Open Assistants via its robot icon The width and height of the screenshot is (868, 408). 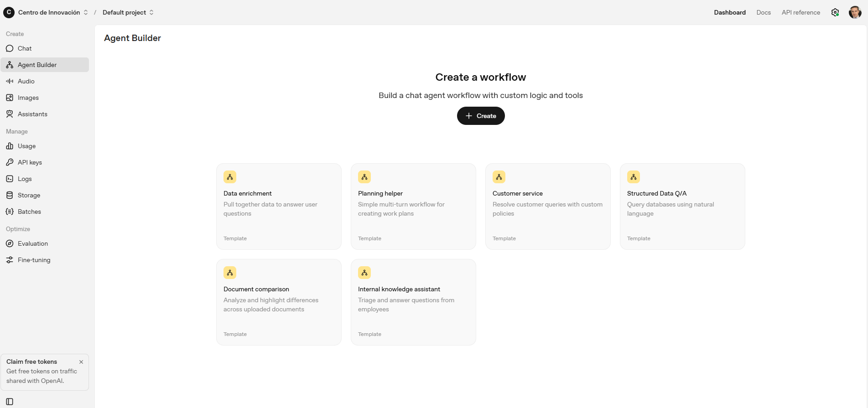pyautogui.click(x=10, y=114)
